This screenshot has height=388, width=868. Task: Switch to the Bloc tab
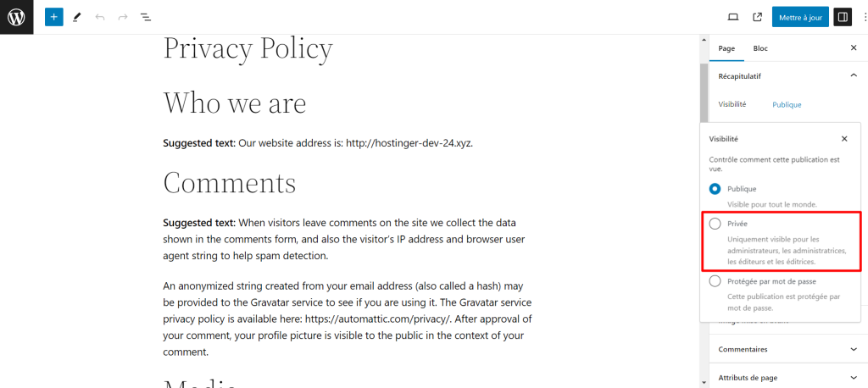pyautogui.click(x=760, y=48)
